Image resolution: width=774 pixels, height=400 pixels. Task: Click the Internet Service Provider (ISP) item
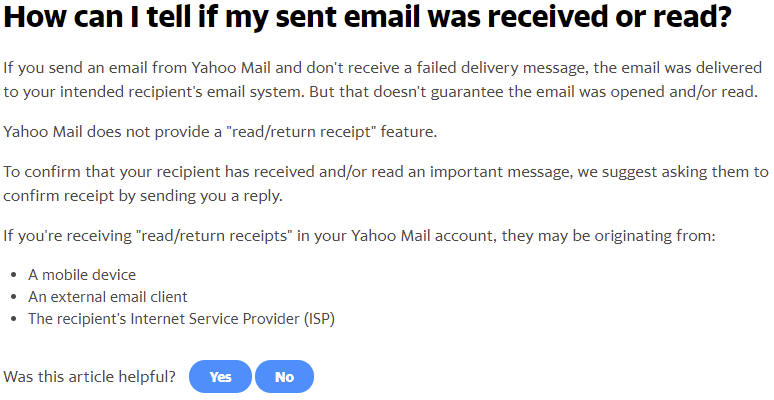pyautogui.click(x=182, y=319)
